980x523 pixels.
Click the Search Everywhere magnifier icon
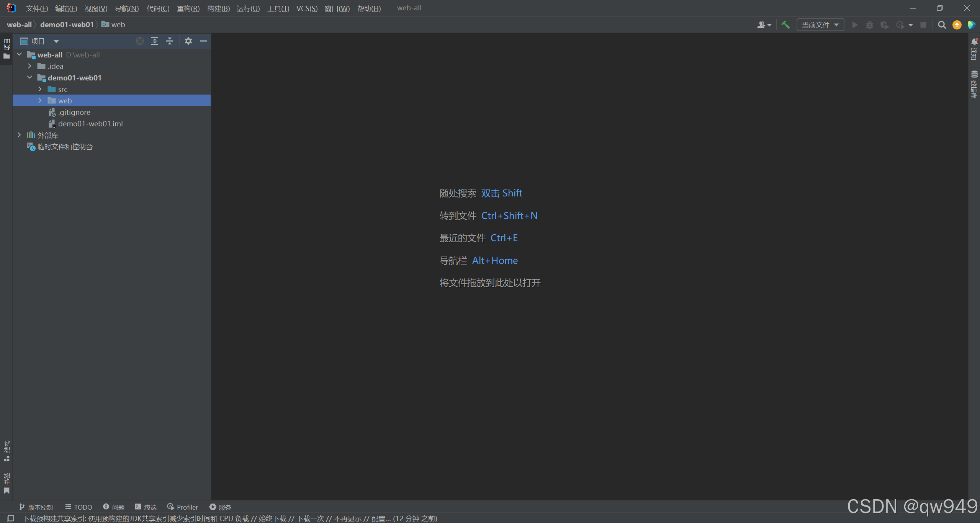coord(942,25)
